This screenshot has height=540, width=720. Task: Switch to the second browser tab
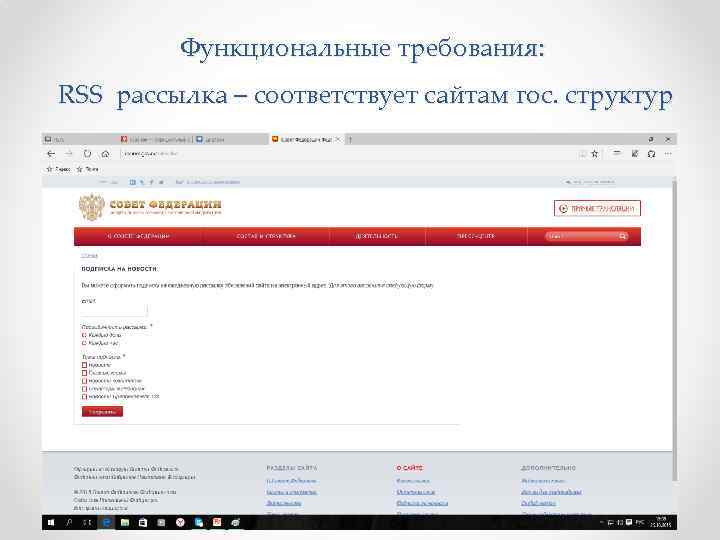click(x=156, y=139)
